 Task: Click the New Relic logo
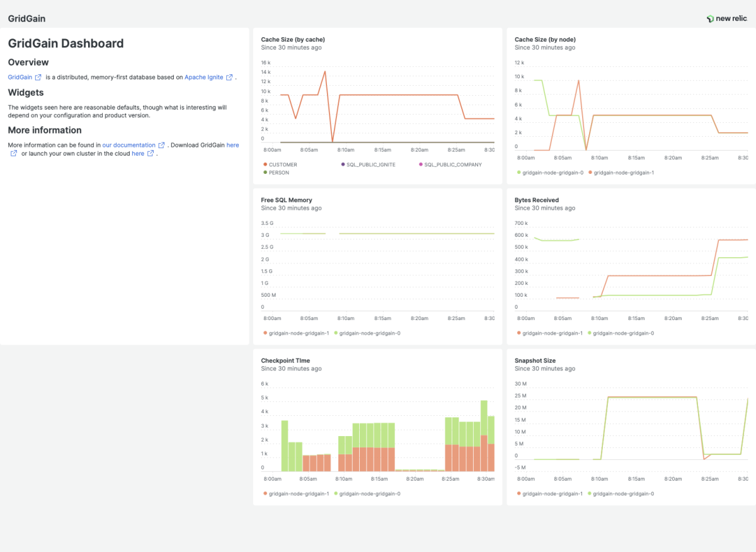coord(727,19)
